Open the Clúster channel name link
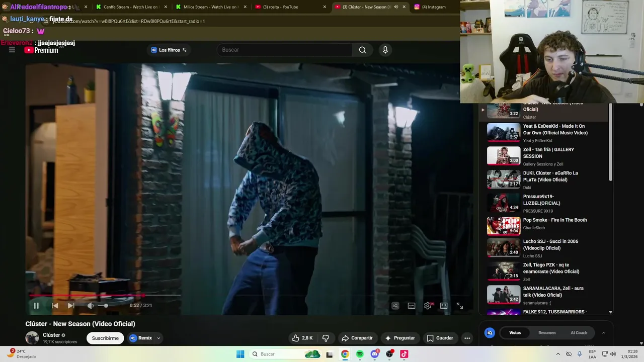The height and width of the screenshot is (362, 644). (x=51, y=335)
